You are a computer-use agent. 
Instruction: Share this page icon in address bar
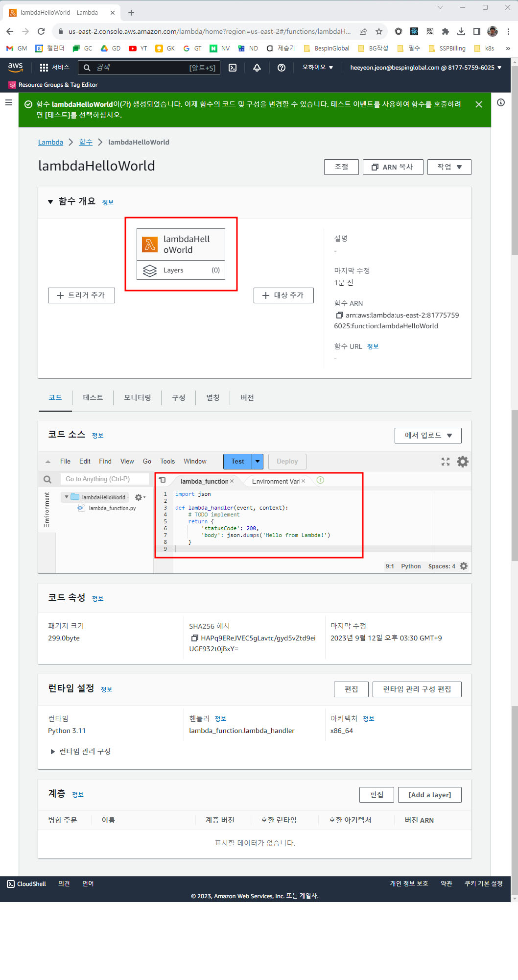[363, 31]
